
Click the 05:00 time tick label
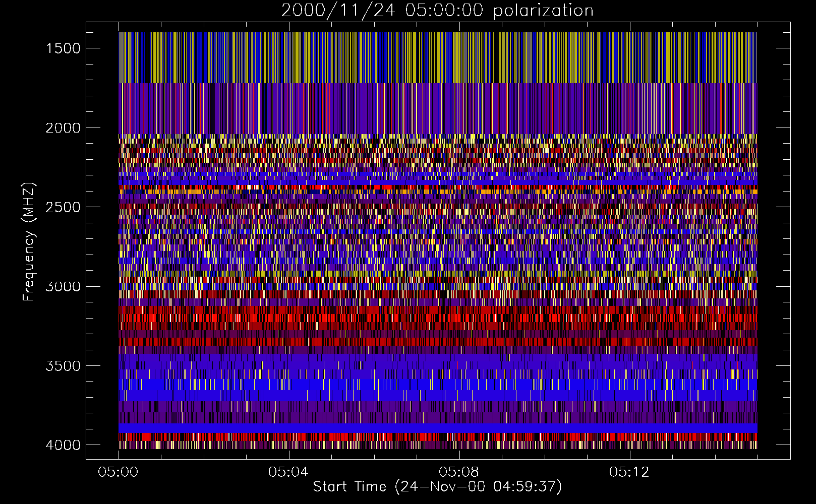point(119,472)
